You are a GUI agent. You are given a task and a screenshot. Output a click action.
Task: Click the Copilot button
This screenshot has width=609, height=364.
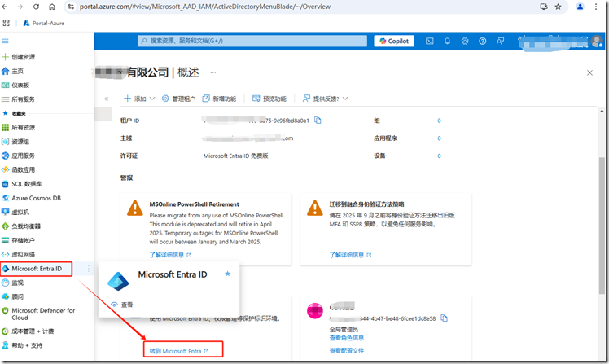[394, 41]
